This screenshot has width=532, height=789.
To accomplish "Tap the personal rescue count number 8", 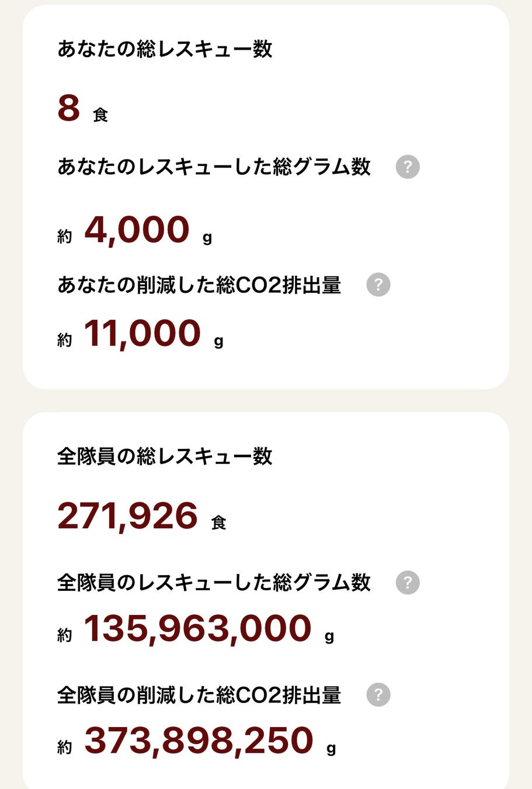I will coord(69,109).
